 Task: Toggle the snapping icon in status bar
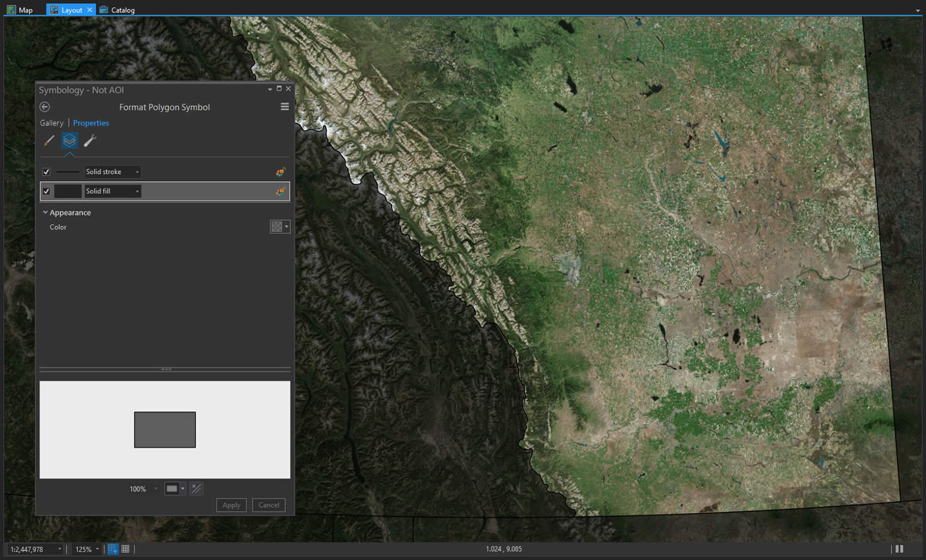click(112, 549)
